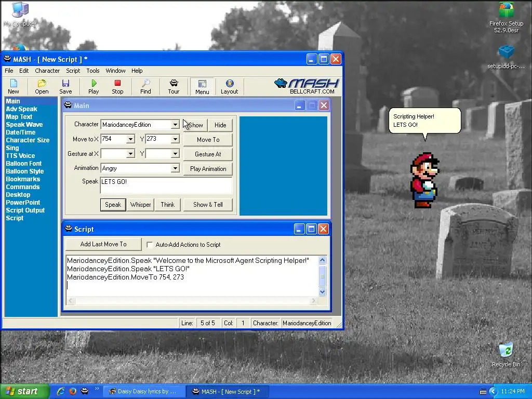Viewport: 532px width, 399px height.
Task: Select the setupldd-pc desktop icon
Action: 506,57
